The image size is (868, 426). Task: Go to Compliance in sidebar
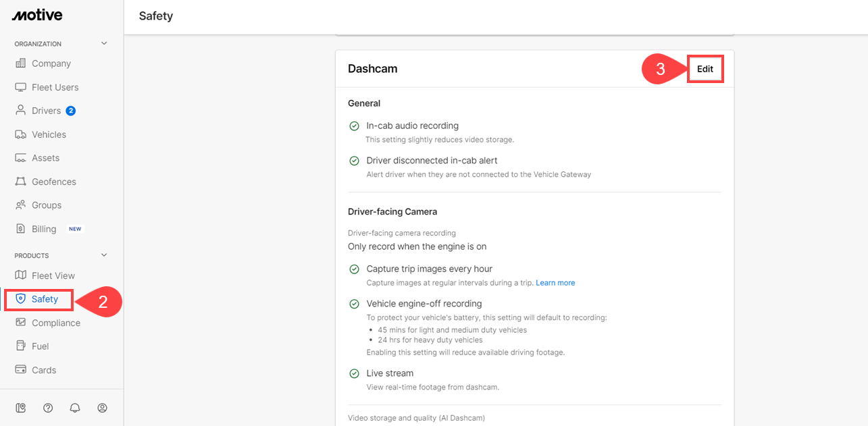coord(55,323)
